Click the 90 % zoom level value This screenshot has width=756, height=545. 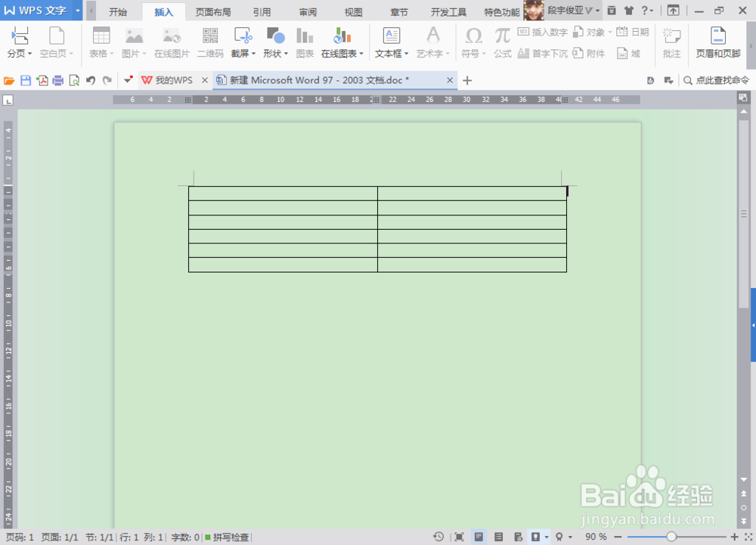point(596,537)
